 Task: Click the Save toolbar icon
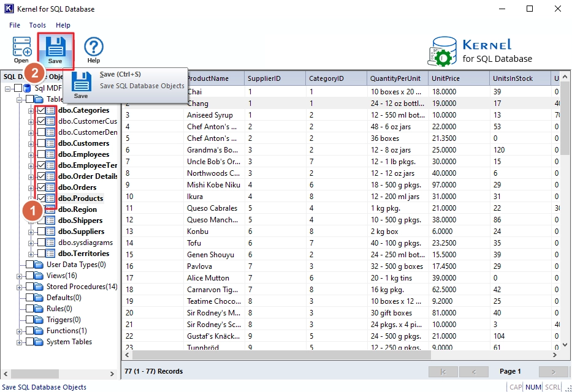pyautogui.click(x=55, y=51)
